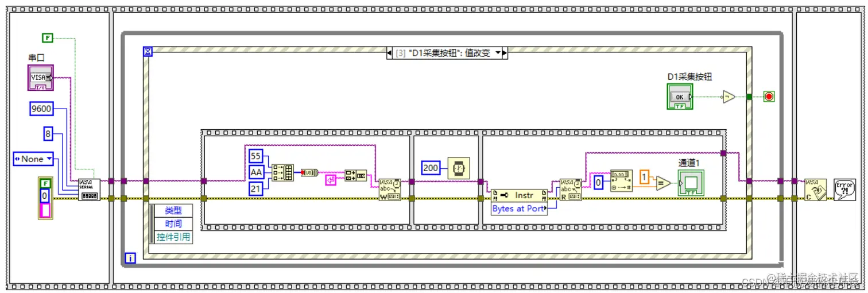Click the 55 numeric constant
Image resolution: width=868 pixels, height=293 pixels.
(x=256, y=156)
